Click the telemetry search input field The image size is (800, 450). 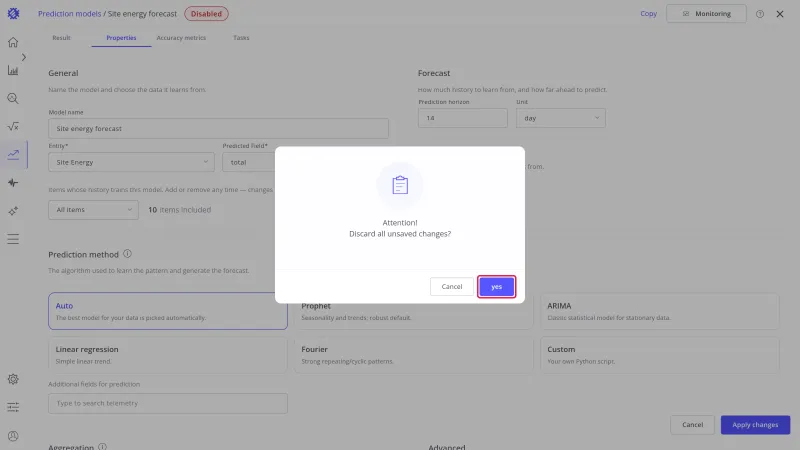pyautogui.click(x=168, y=403)
